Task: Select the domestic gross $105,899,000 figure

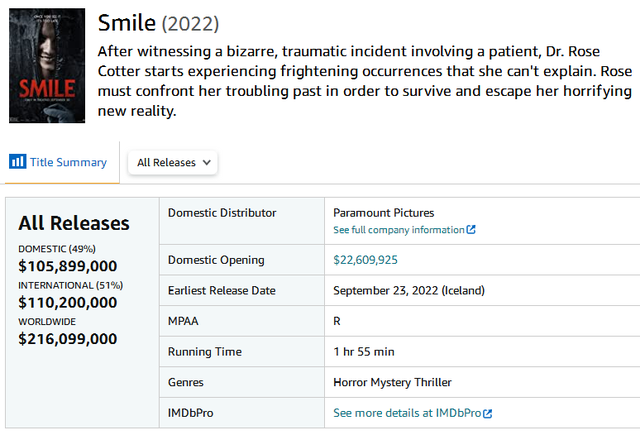Action: pos(68,266)
